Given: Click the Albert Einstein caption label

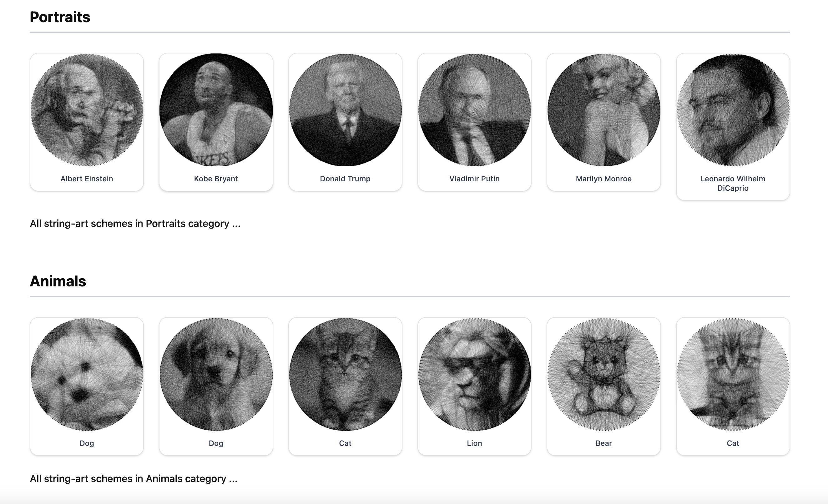Looking at the screenshot, I should point(87,179).
